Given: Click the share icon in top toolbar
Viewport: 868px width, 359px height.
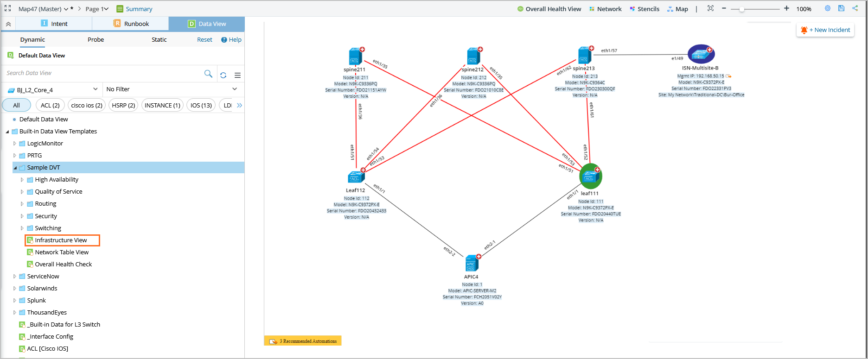Looking at the screenshot, I should click(x=855, y=8).
